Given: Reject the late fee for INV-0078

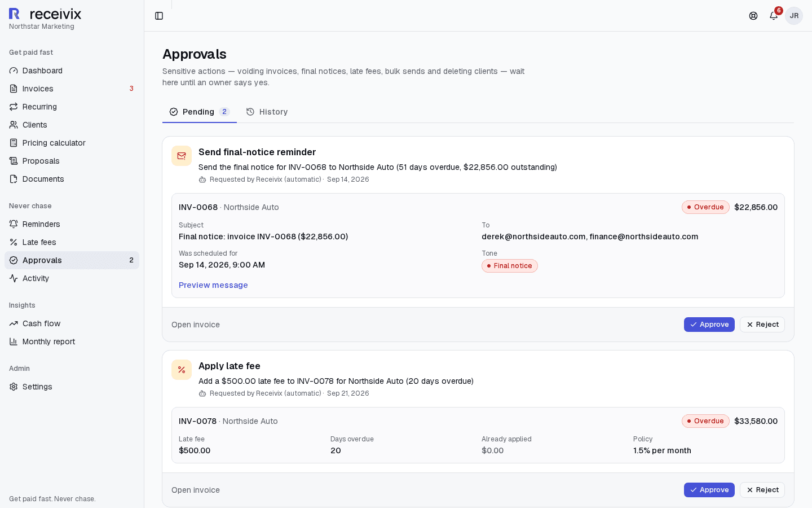Looking at the screenshot, I should click(x=762, y=490).
